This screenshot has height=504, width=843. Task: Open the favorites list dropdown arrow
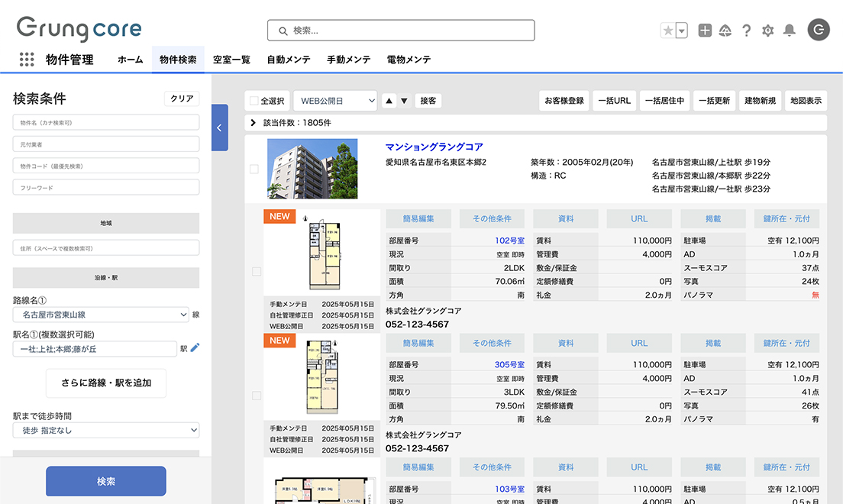click(x=682, y=31)
